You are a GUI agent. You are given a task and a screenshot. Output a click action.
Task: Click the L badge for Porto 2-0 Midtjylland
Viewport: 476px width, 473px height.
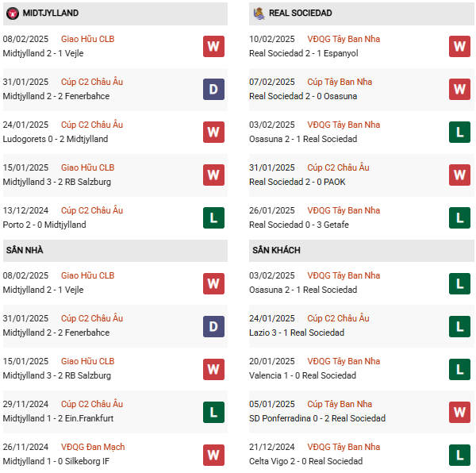coord(213,217)
